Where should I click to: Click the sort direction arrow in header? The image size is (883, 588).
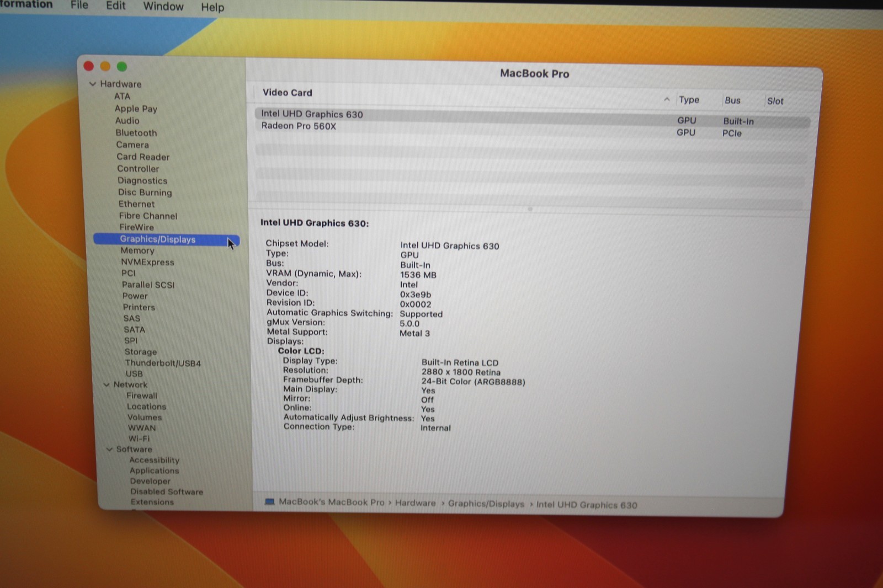coord(667,99)
